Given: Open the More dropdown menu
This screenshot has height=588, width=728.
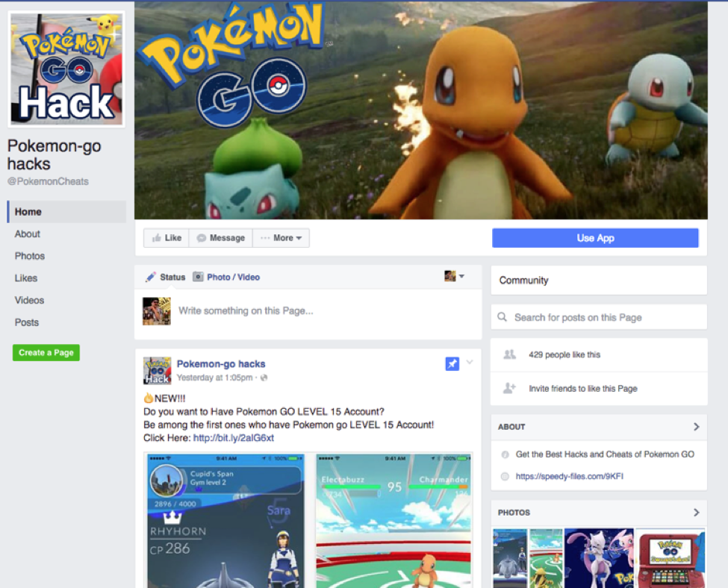Looking at the screenshot, I should [281, 238].
